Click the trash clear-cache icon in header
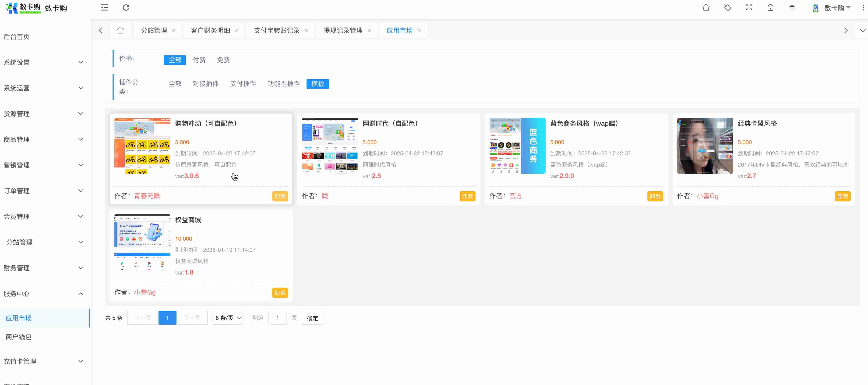This screenshot has width=868, height=385. click(792, 7)
